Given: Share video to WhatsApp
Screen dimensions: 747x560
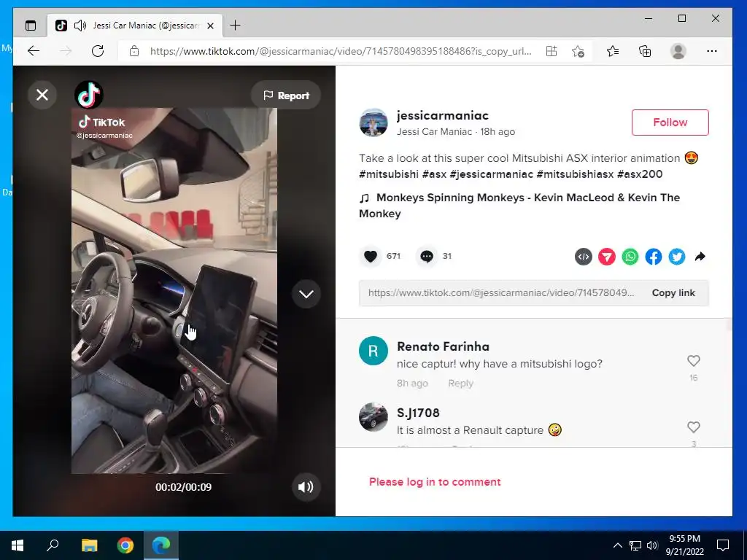Looking at the screenshot, I should [x=630, y=257].
